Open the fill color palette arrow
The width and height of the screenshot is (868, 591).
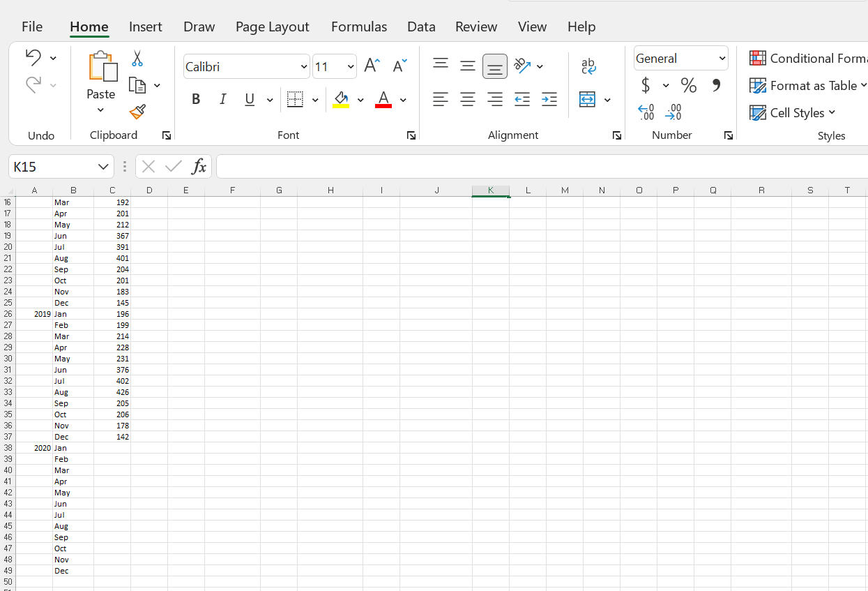pos(360,100)
